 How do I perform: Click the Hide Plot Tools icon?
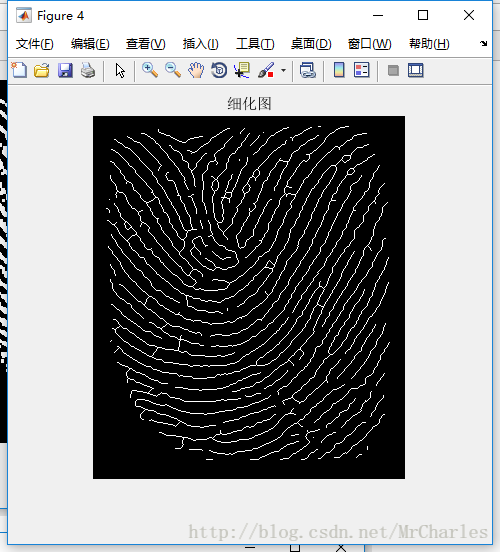[x=393, y=70]
